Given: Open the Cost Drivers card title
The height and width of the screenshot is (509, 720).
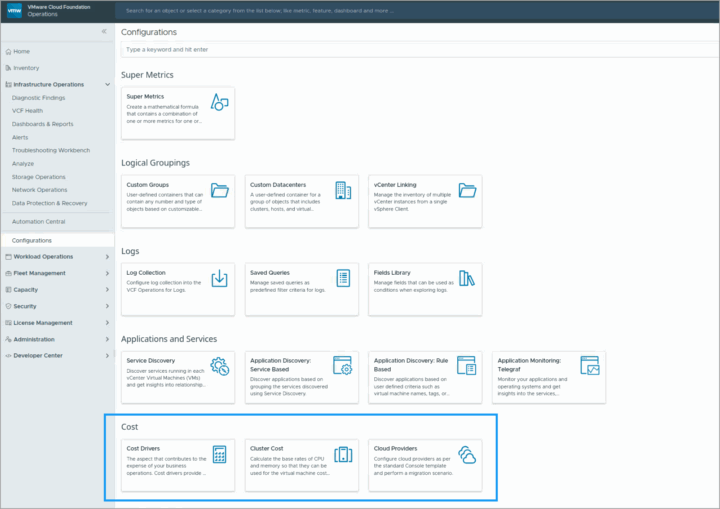Looking at the screenshot, I should 143,448.
